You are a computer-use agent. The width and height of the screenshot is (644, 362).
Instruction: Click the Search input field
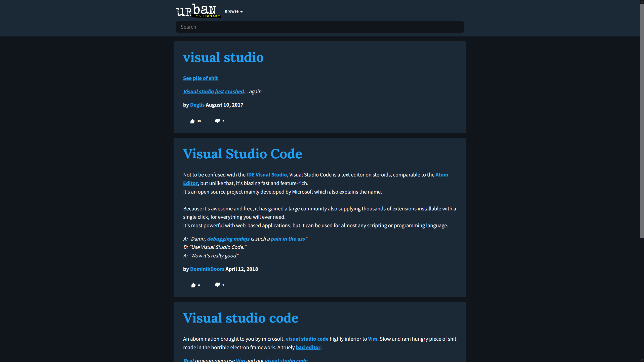[319, 27]
